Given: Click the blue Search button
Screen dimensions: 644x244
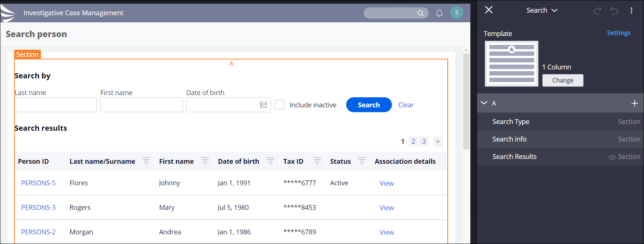Looking at the screenshot, I should click(x=369, y=105).
